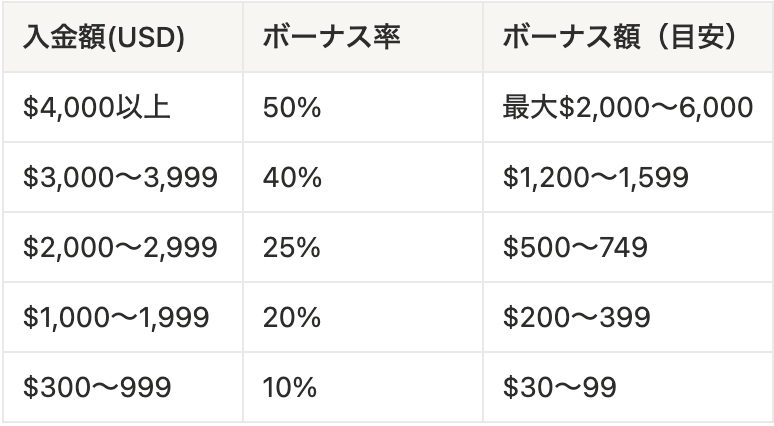Click the (USD) label in header
The height and width of the screenshot is (426, 774).
[x=148, y=37]
